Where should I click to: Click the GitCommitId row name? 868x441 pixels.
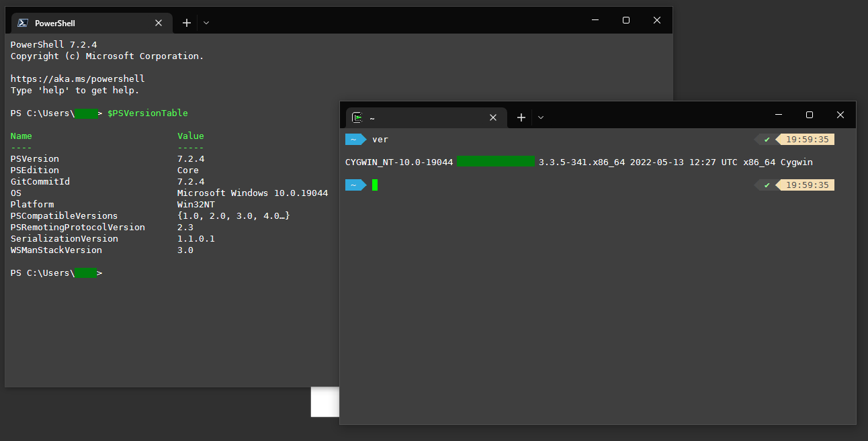coord(40,181)
